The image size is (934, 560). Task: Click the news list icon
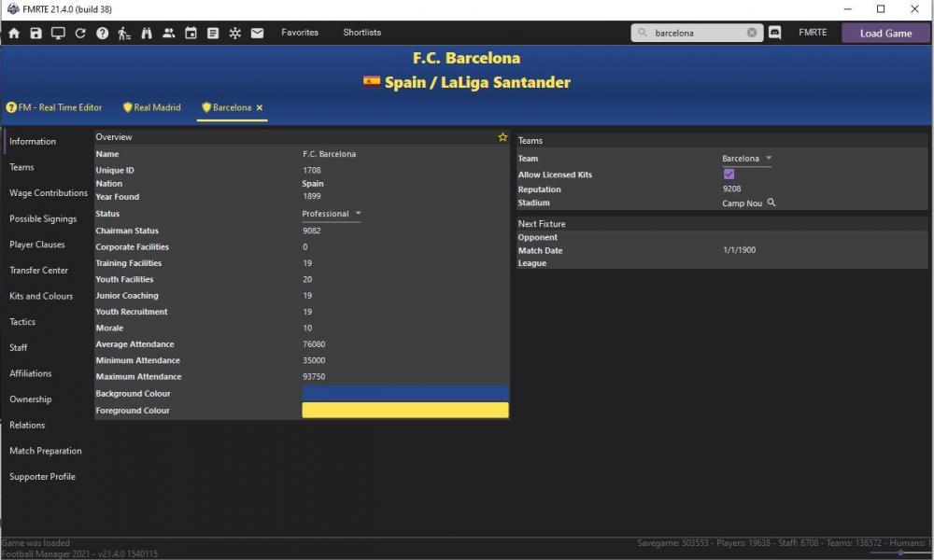213,34
